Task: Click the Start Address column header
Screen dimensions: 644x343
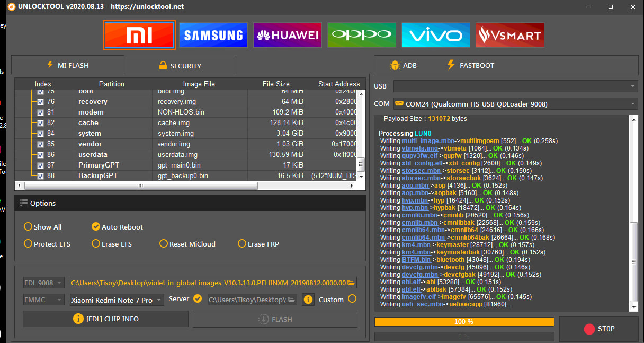Action: point(339,84)
